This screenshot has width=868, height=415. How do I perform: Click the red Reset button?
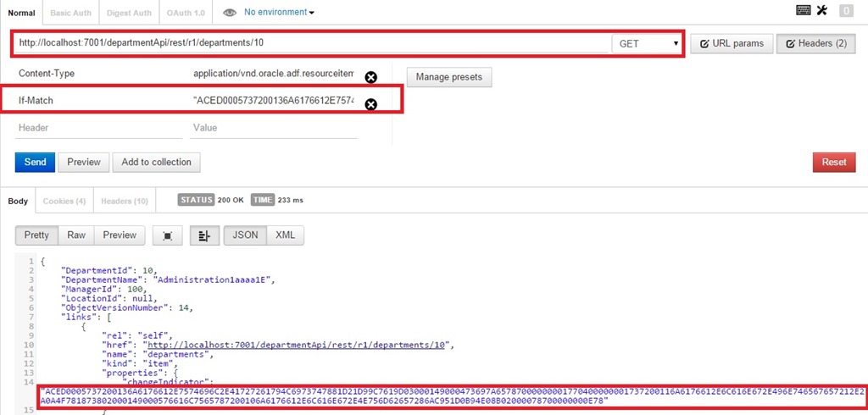point(834,162)
